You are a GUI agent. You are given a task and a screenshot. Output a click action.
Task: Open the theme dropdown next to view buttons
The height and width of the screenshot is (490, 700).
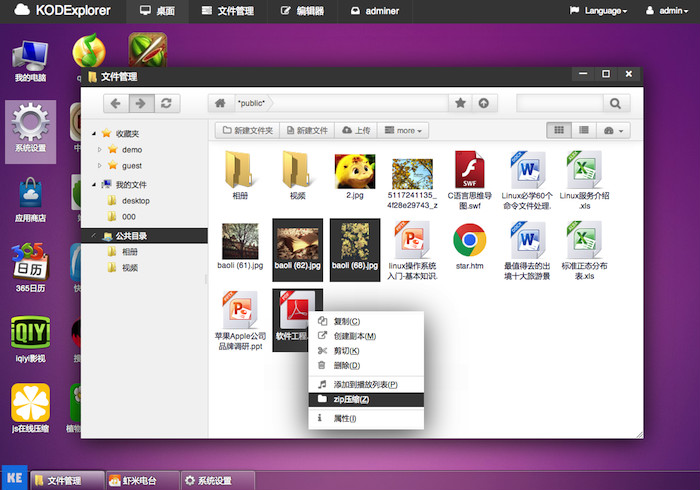613,130
